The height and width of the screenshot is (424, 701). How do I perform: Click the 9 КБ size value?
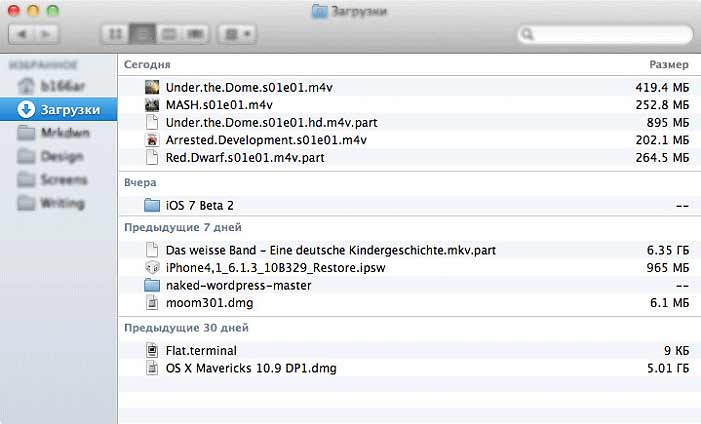pos(676,350)
